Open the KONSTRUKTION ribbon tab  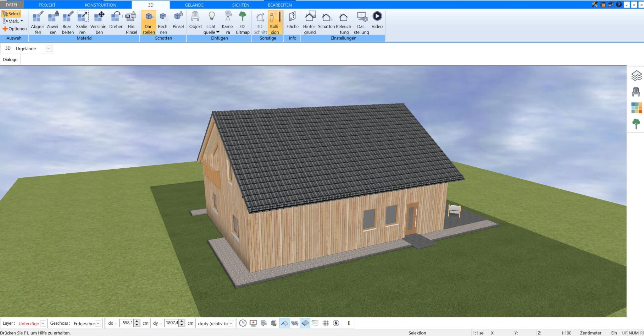pos(100,5)
